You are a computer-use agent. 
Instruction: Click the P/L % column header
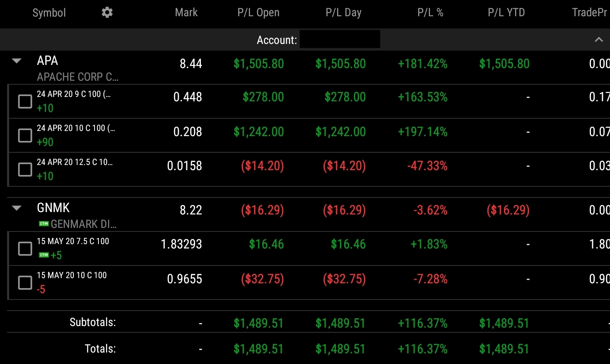(430, 13)
